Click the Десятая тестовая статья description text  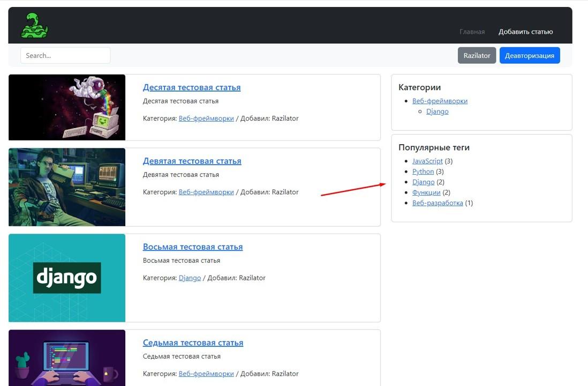(x=181, y=101)
